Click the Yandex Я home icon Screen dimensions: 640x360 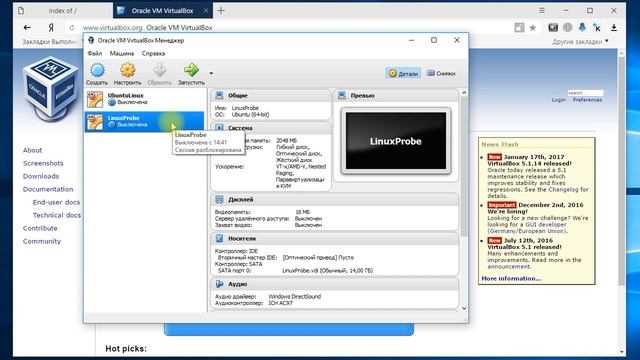coord(51,28)
